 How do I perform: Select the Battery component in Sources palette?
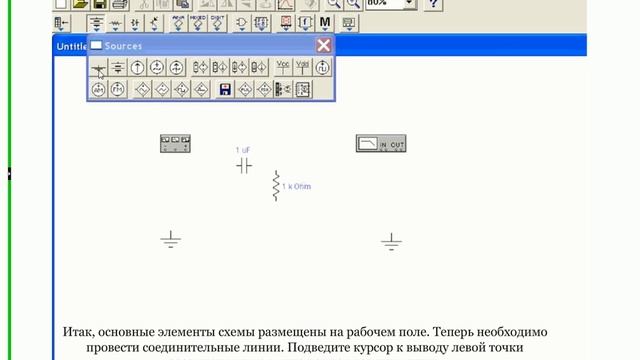pyautogui.click(x=118, y=67)
